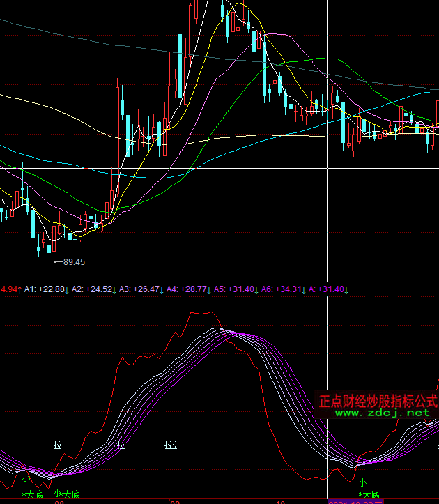
Task: Click the leftmost *大底 signal label
Action: (x=33, y=494)
